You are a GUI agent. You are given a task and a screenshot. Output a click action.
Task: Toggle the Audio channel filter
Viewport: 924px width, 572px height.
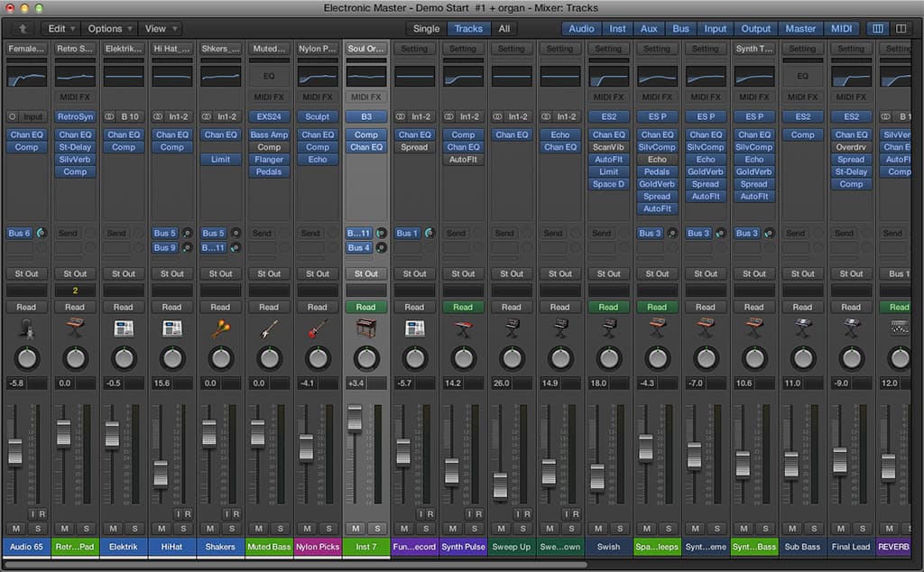(x=582, y=28)
